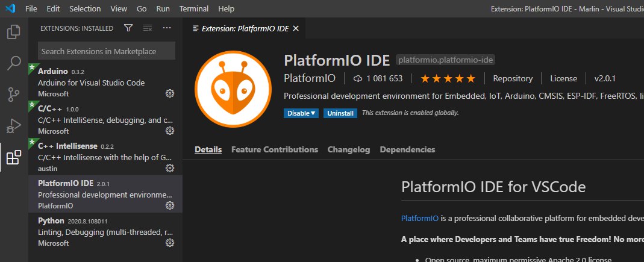
Task: Click the EXTENSIONS: INSTALLED panel title
Action: (77, 28)
